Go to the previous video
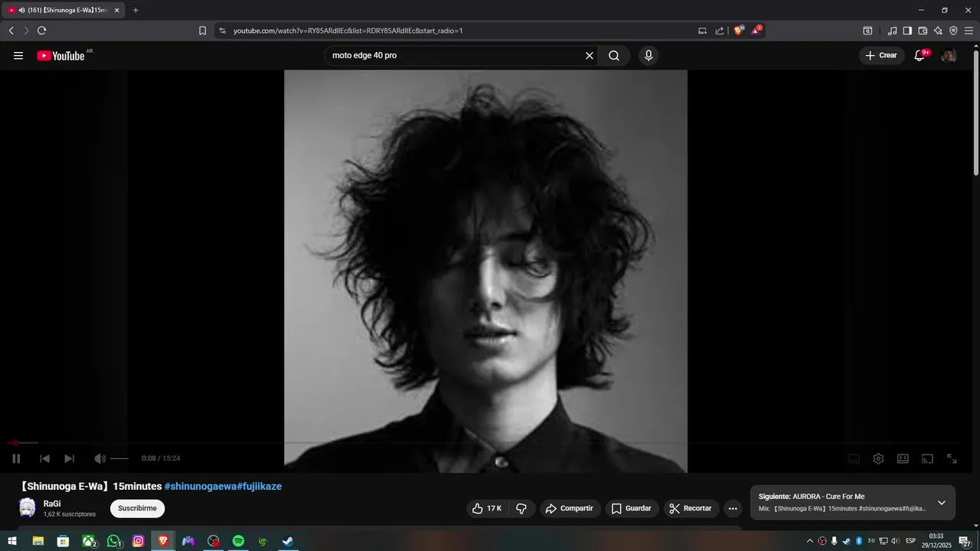Screen dimensions: 980x551 [x=44, y=458]
